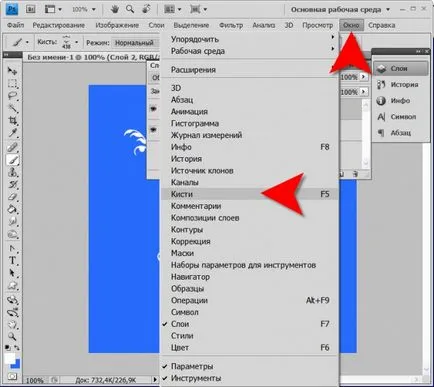Viewport: 434px width, 387px height.
Task: Swap foreground and background colors
Action: point(17,348)
